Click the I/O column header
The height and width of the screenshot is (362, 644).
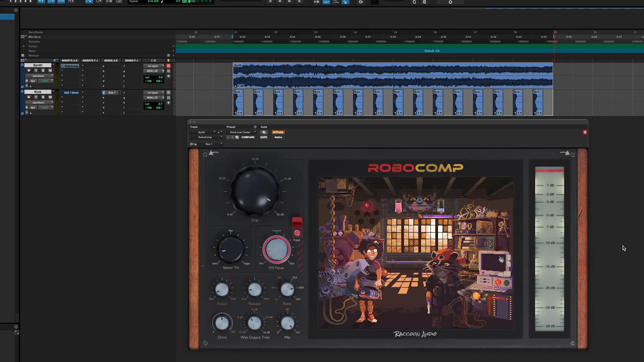click(153, 61)
